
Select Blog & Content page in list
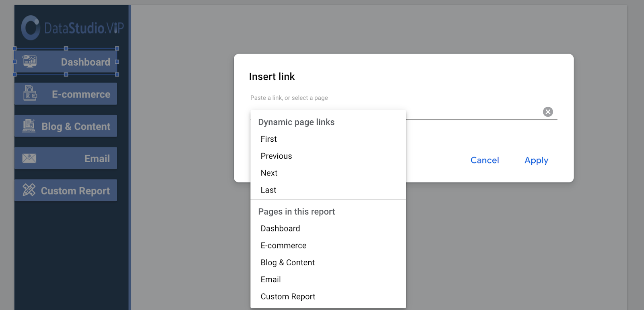click(328, 262)
